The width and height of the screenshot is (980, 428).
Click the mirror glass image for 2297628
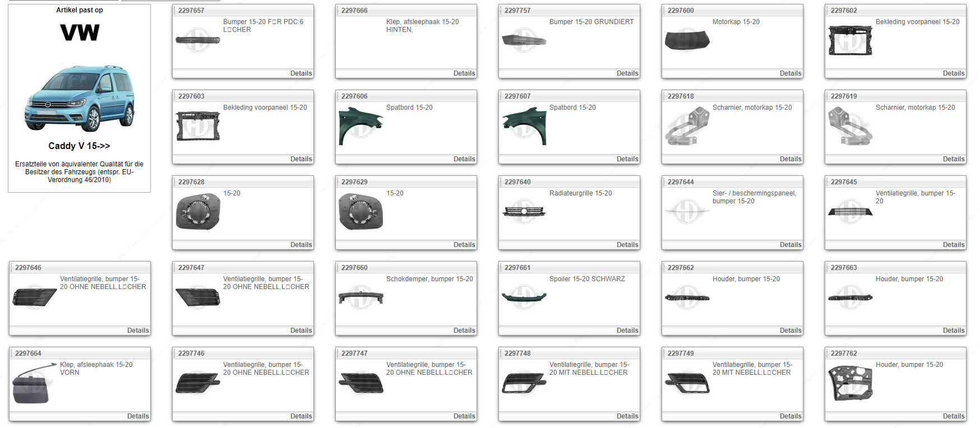[197, 211]
